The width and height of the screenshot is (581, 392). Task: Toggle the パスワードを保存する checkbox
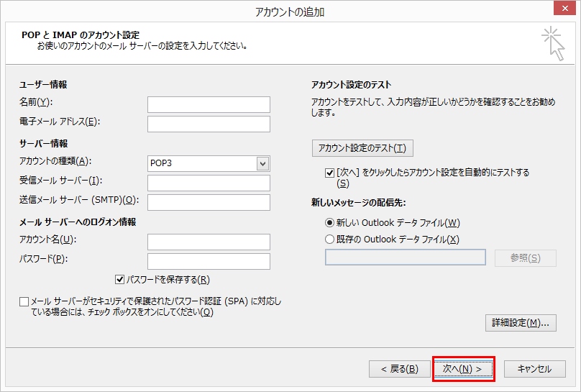coord(119,279)
